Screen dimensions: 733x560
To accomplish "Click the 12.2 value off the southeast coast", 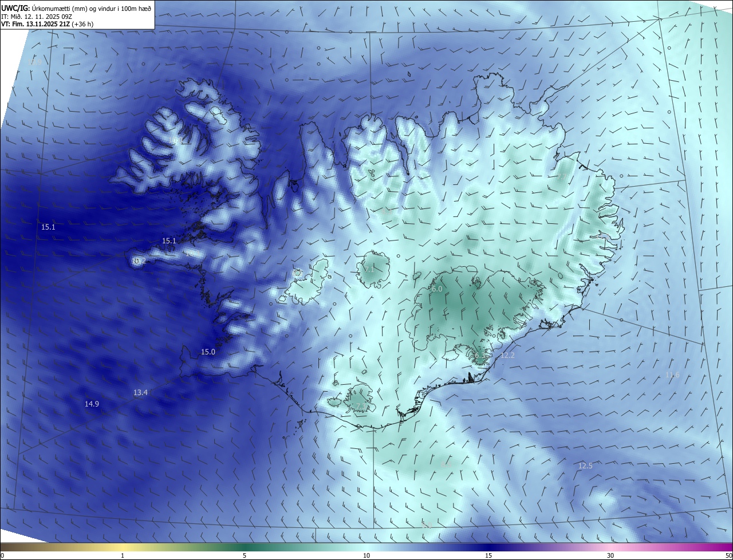I will [507, 356].
